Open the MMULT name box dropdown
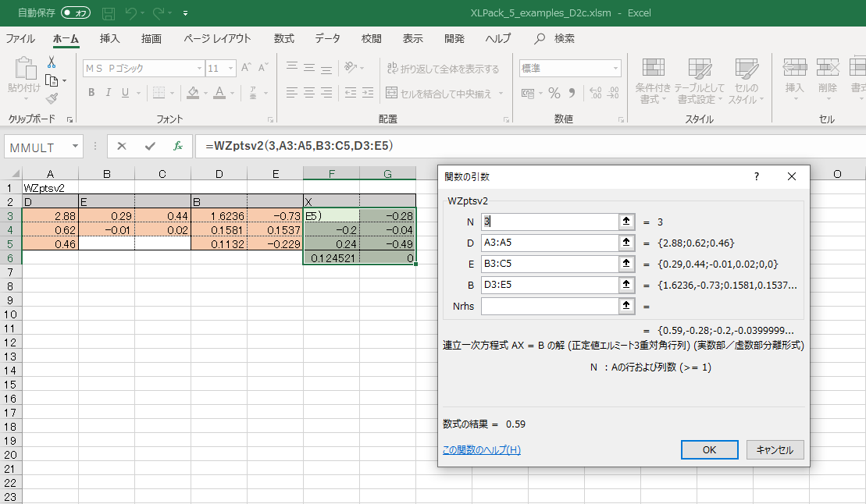 coord(76,146)
